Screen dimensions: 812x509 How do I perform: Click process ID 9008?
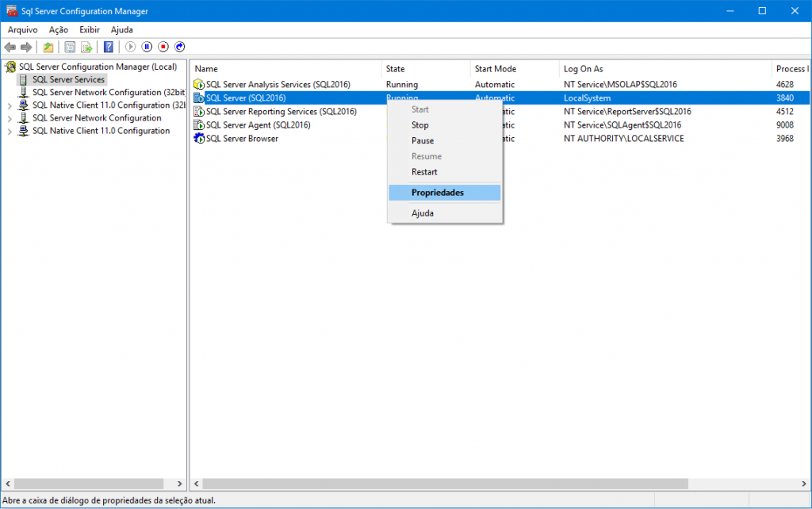(785, 124)
